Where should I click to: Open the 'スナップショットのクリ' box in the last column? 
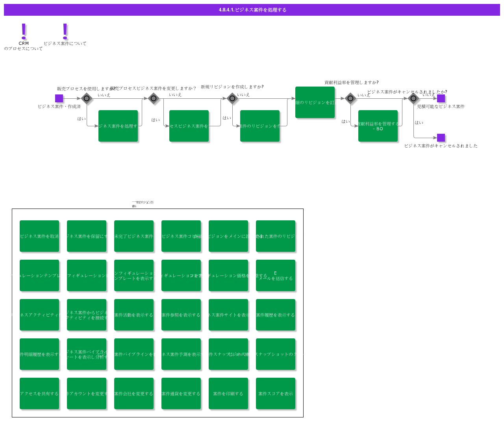276,354
